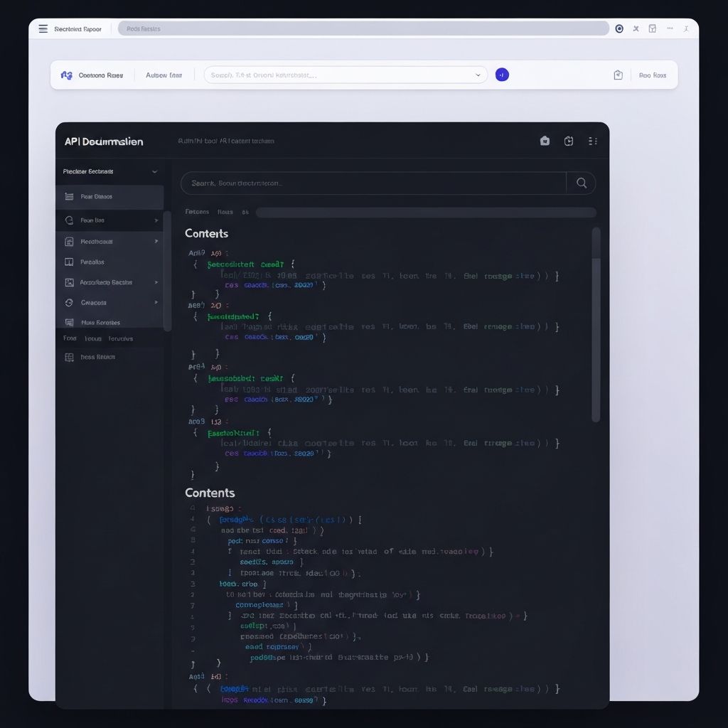Click the clipboard icon near the top-right toolbar

pos(619,74)
